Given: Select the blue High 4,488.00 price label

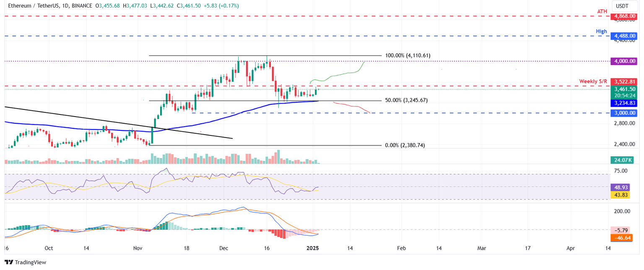Looking at the screenshot, I should [624, 36].
